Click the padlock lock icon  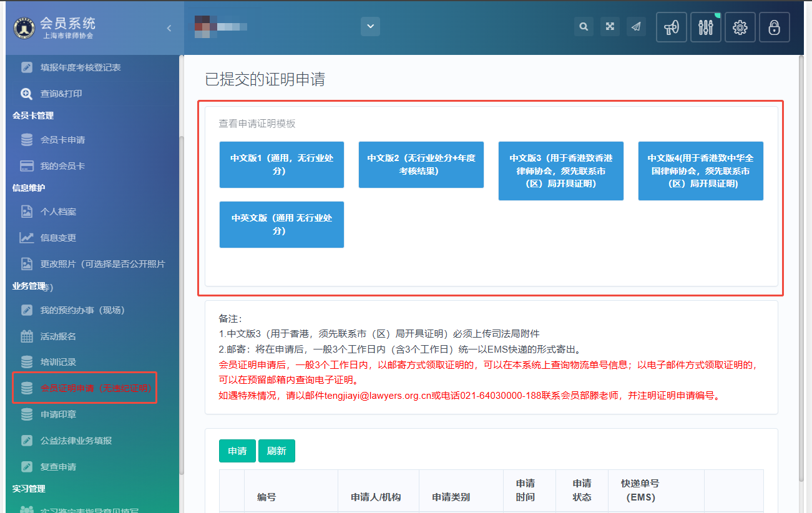pyautogui.click(x=775, y=27)
